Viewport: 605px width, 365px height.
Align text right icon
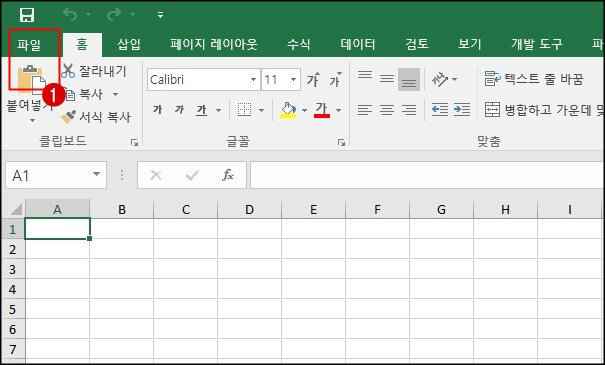pos(409,110)
